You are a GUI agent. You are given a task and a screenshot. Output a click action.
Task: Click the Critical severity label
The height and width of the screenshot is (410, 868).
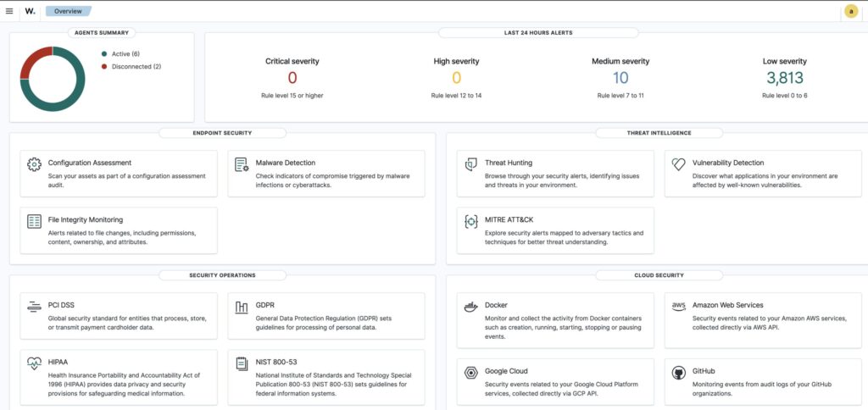[x=292, y=62]
